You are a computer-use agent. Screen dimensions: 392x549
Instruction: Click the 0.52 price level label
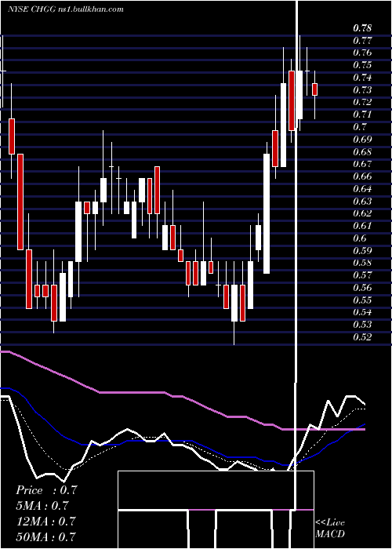pyautogui.click(x=362, y=337)
